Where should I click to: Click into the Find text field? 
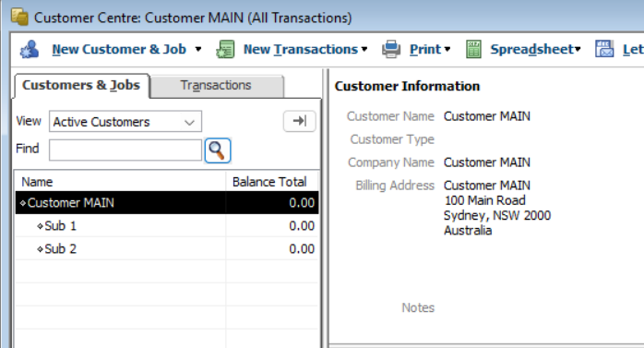coord(125,150)
